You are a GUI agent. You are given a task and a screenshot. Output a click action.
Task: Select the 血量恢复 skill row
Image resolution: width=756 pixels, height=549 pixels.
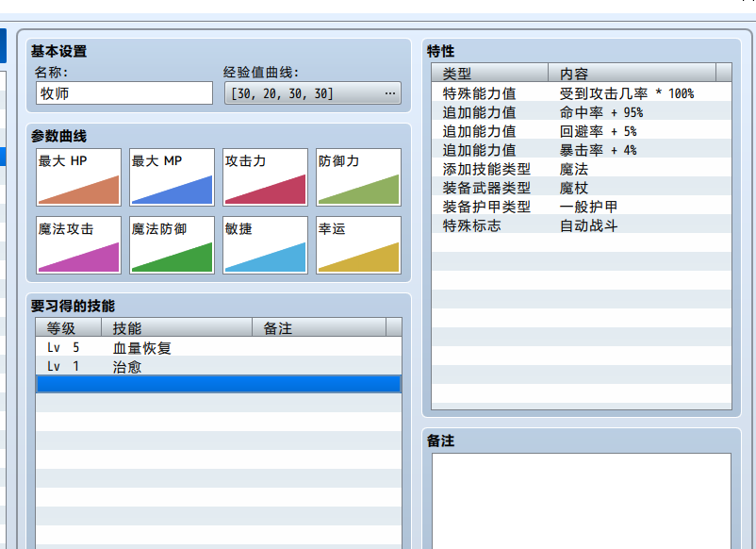coord(219,347)
